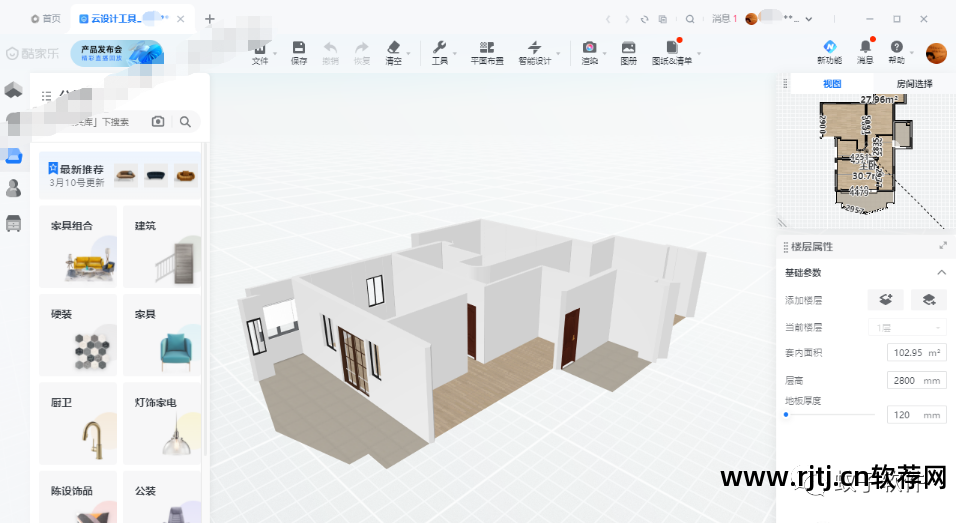Click the 层高 2800 input field
Viewport: 956px width, 523px height.
click(x=916, y=380)
